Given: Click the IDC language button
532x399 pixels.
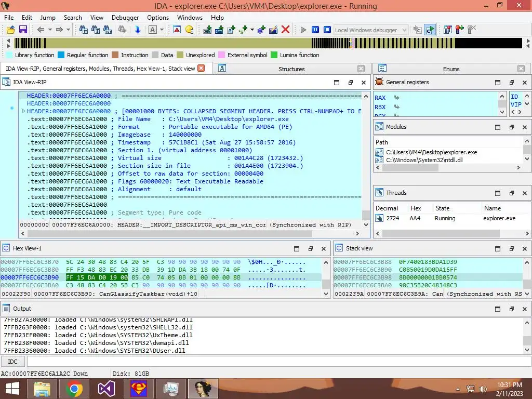Looking at the screenshot, I should (x=12, y=362).
